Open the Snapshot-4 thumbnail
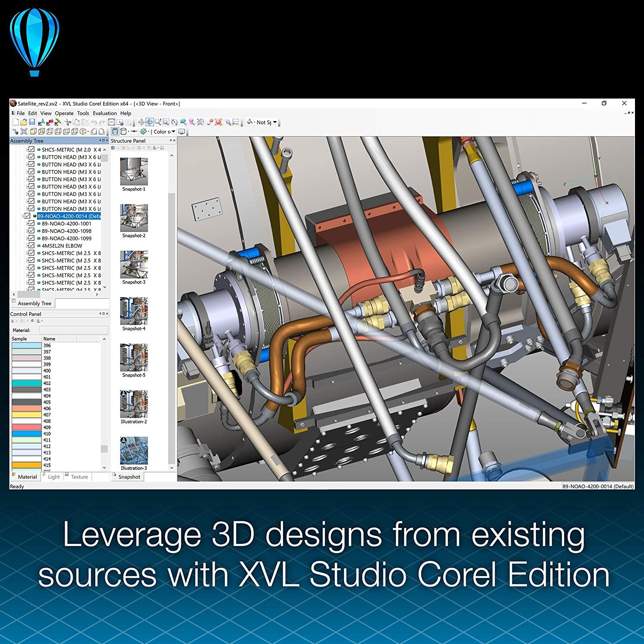 134,311
